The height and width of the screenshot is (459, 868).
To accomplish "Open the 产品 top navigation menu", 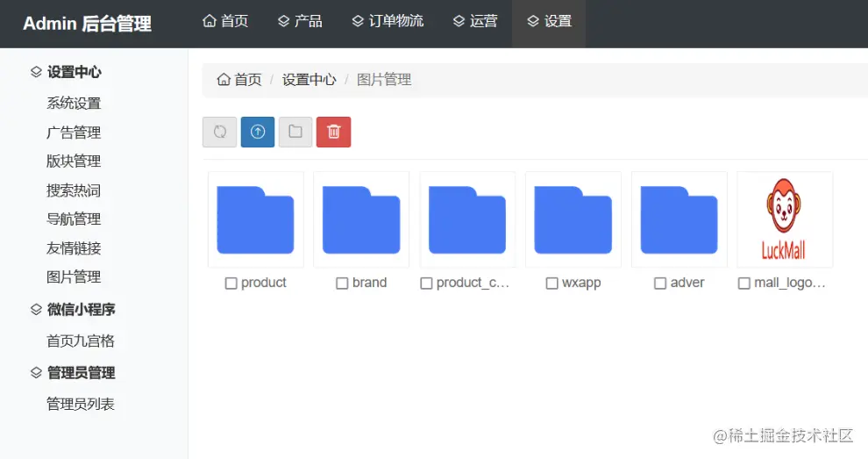I will 300,21.
